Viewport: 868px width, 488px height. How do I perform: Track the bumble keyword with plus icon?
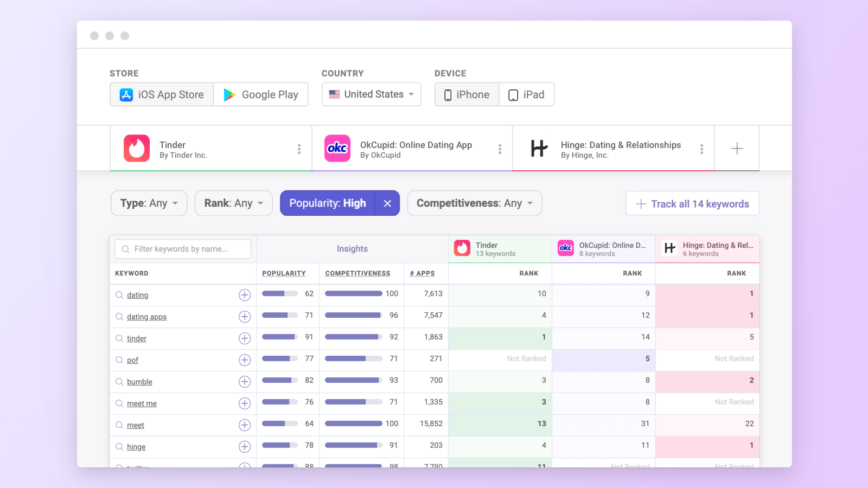click(245, 382)
